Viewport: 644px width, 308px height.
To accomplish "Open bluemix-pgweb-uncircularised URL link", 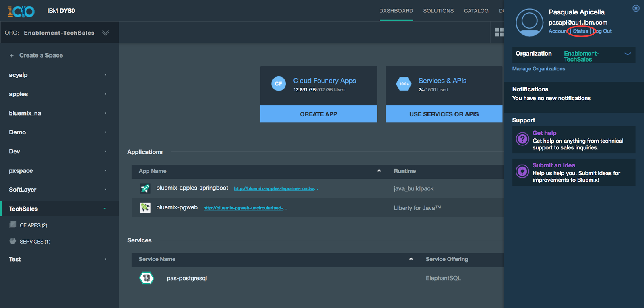I will [246, 208].
